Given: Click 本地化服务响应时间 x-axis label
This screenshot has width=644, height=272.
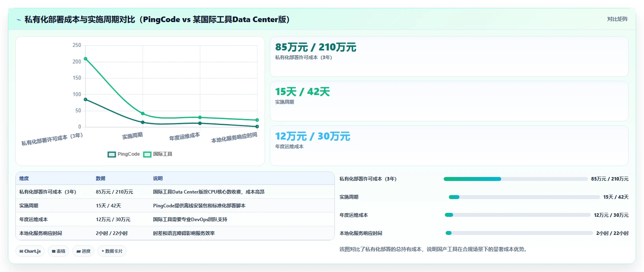Looking at the screenshot, I should coord(234,138).
